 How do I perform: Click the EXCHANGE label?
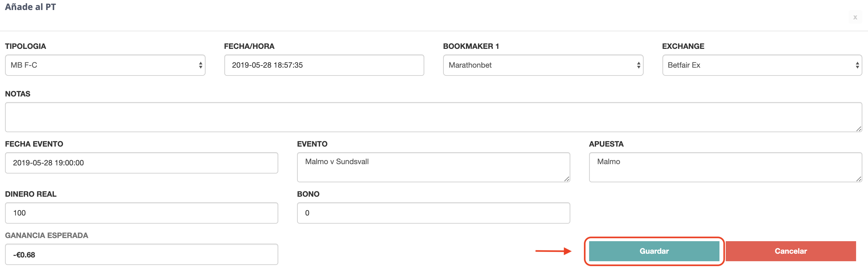[x=683, y=46]
